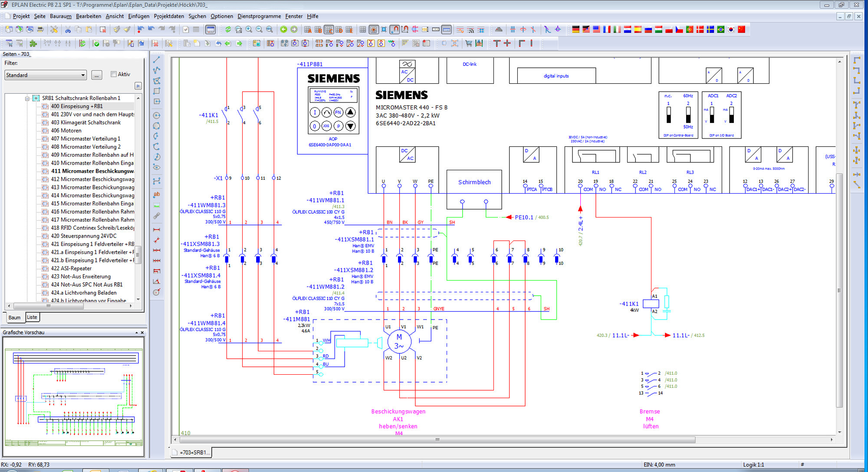Select page 423 Not-Aus Erweiterung
Screen dimensions: 868x472
(x=81, y=277)
